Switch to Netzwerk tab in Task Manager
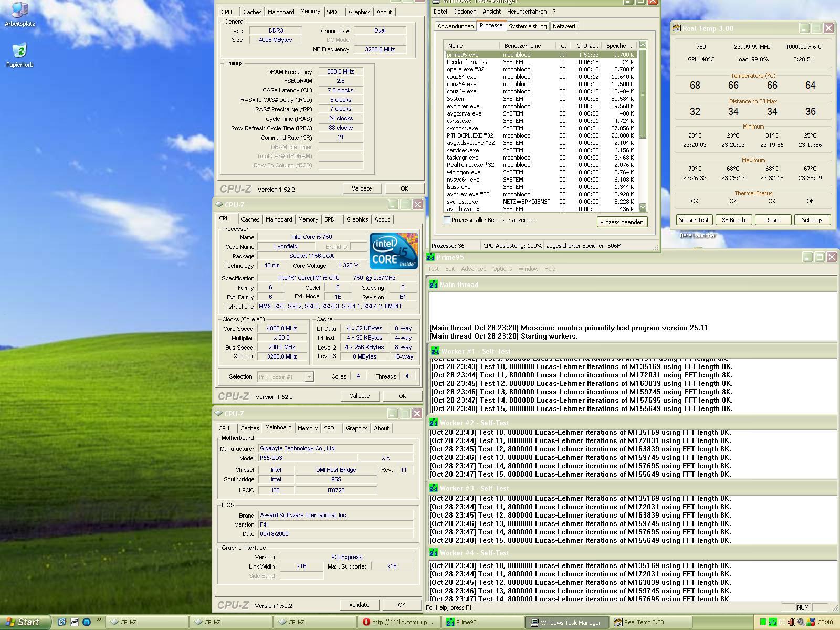This screenshot has width=840, height=630. (x=564, y=26)
